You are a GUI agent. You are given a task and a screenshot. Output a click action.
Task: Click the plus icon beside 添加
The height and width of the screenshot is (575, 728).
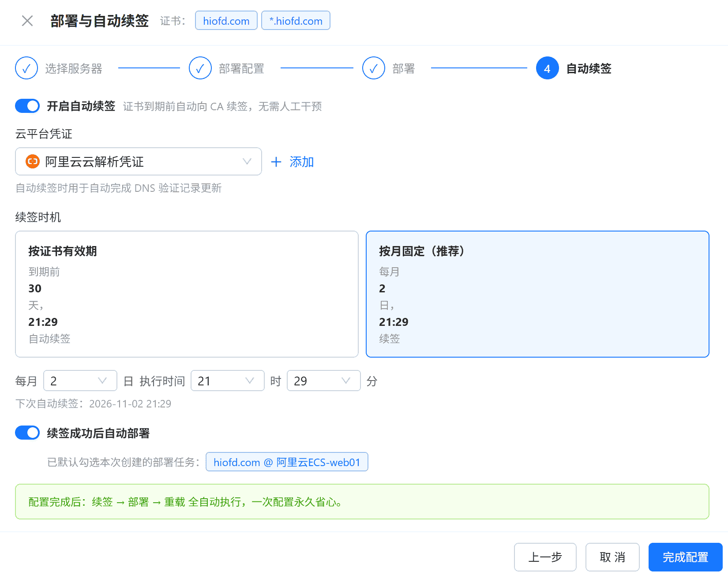coord(276,162)
